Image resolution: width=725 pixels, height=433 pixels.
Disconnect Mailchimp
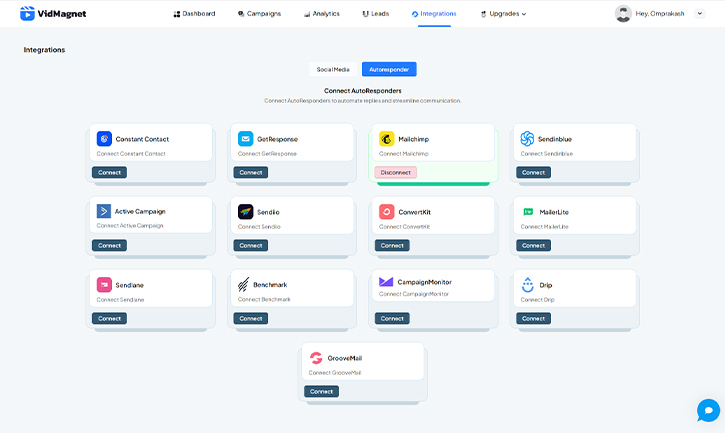(395, 173)
